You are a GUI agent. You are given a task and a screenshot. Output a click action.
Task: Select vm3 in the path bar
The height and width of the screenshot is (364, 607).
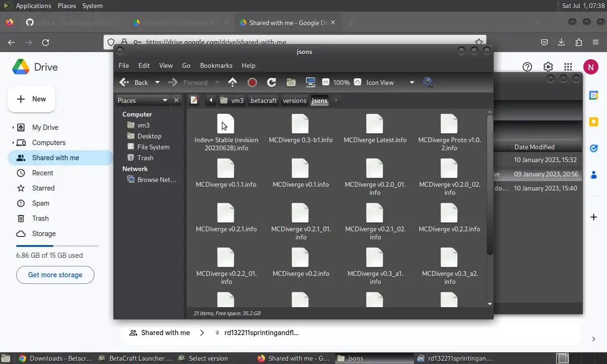click(232, 100)
